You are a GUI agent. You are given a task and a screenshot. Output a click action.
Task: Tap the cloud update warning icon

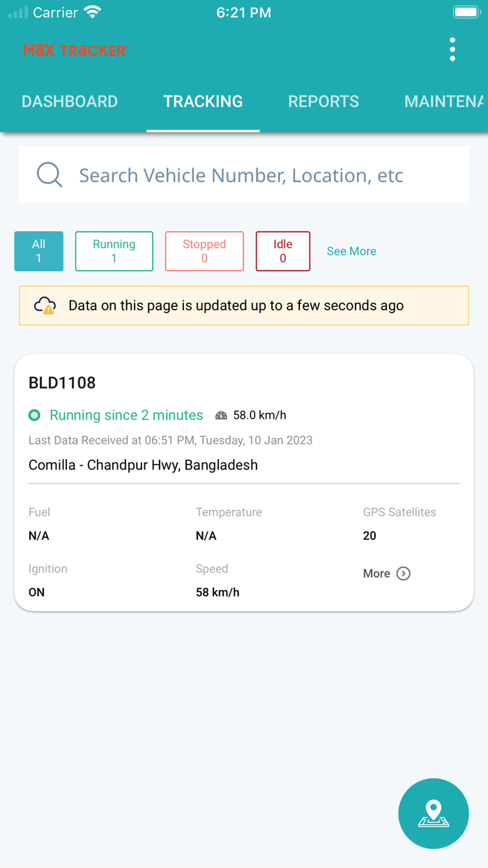pos(44,305)
